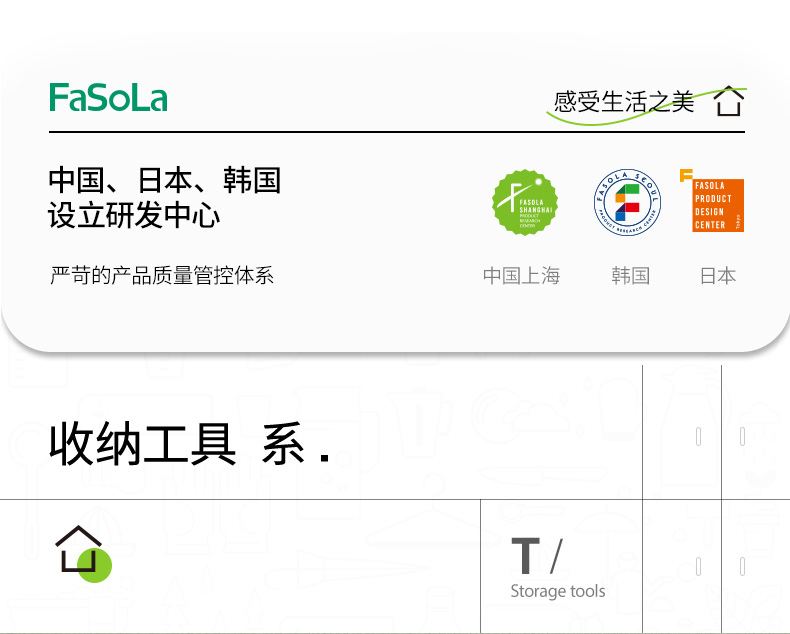Click the house icon with green dot
The width and height of the screenshot is (790, 634).
tap(83, 553)
